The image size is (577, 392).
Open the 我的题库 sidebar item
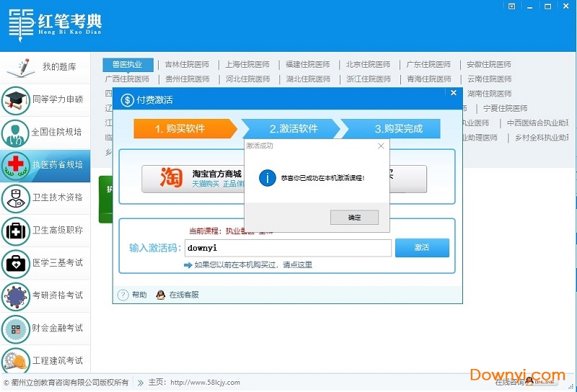coord(45,67)
